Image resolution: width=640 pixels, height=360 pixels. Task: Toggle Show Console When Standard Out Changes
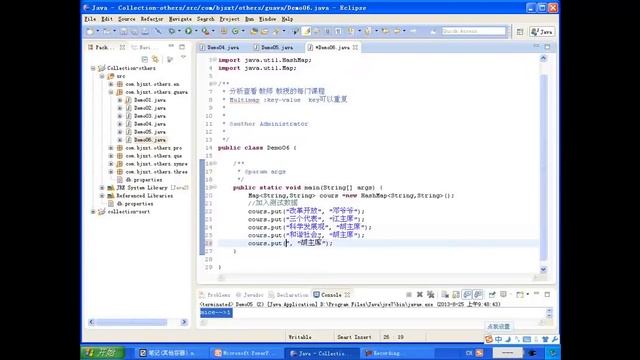click(x=467, y=294)
